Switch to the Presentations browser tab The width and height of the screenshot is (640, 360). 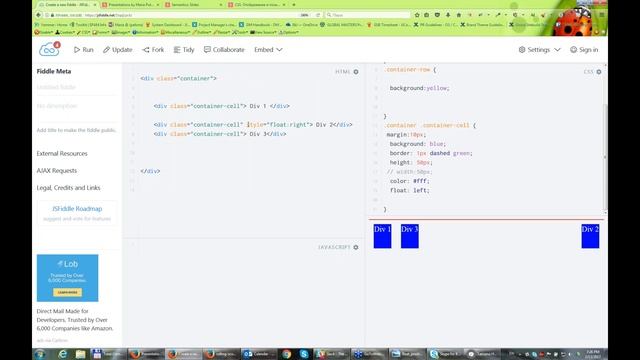(131, 4)
